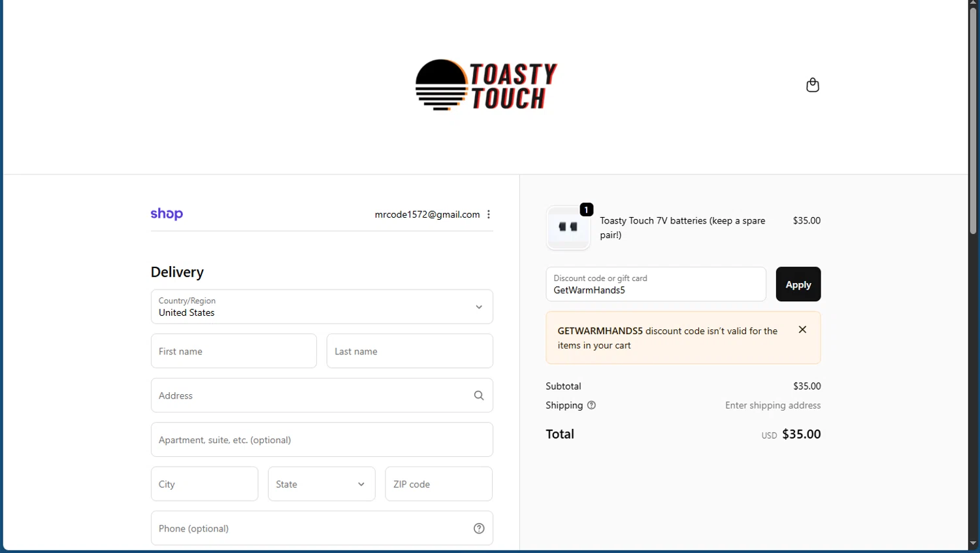
Task: Click the item quantity badge
Action: click(587, 210)
